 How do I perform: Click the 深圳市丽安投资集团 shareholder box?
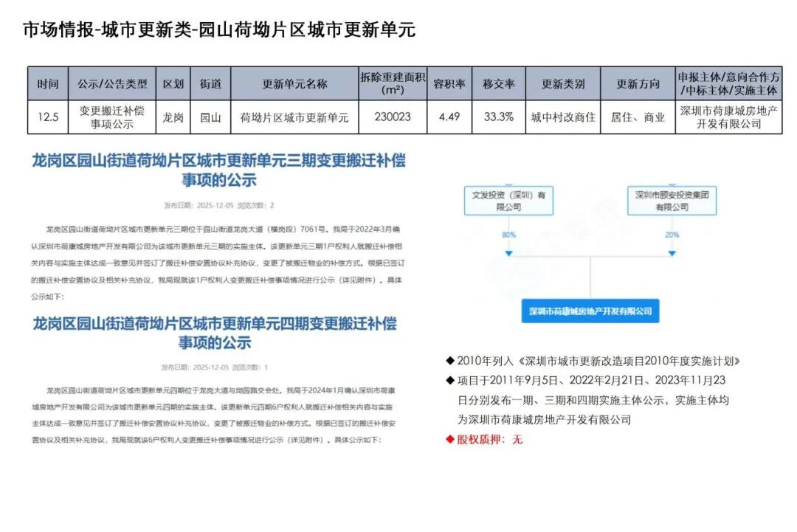click(x=672, y=201)
